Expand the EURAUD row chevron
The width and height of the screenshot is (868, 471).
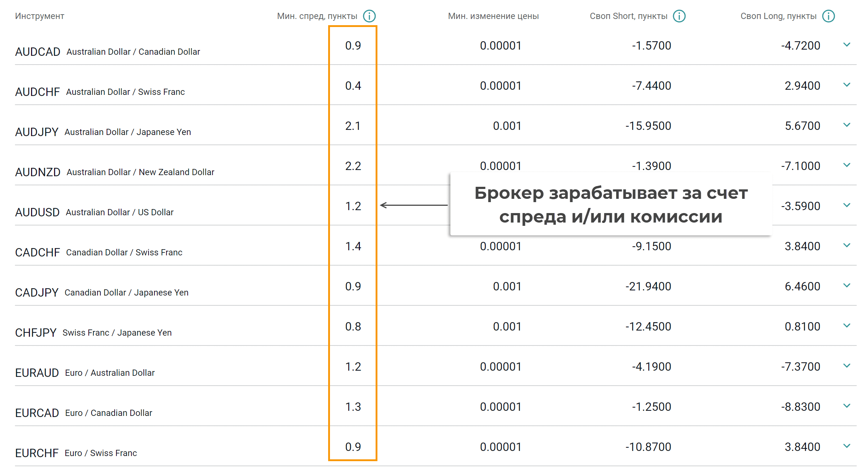pyautogui.click(x=847, y=366)
